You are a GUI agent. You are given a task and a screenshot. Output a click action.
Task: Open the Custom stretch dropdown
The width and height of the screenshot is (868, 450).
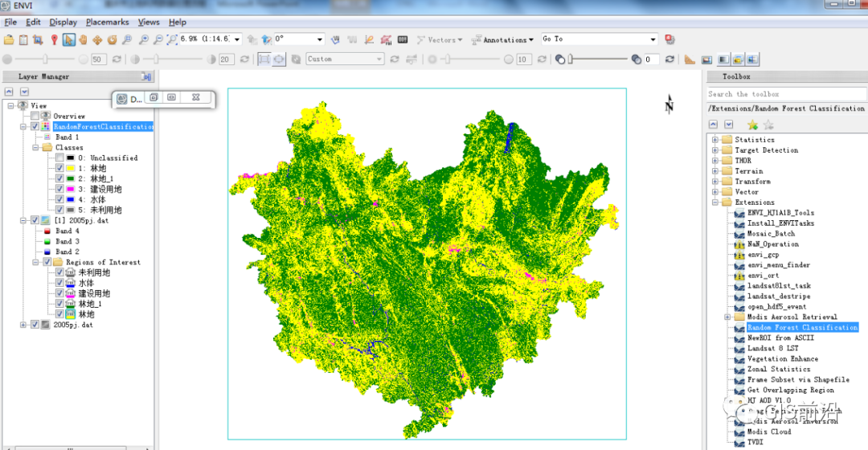[344, 59]
